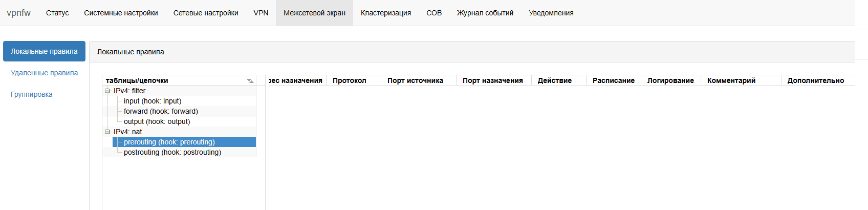Click sort arrow in таблицы/цепочки header
Screen dimensions: 868x210
[x=250, y=81]
